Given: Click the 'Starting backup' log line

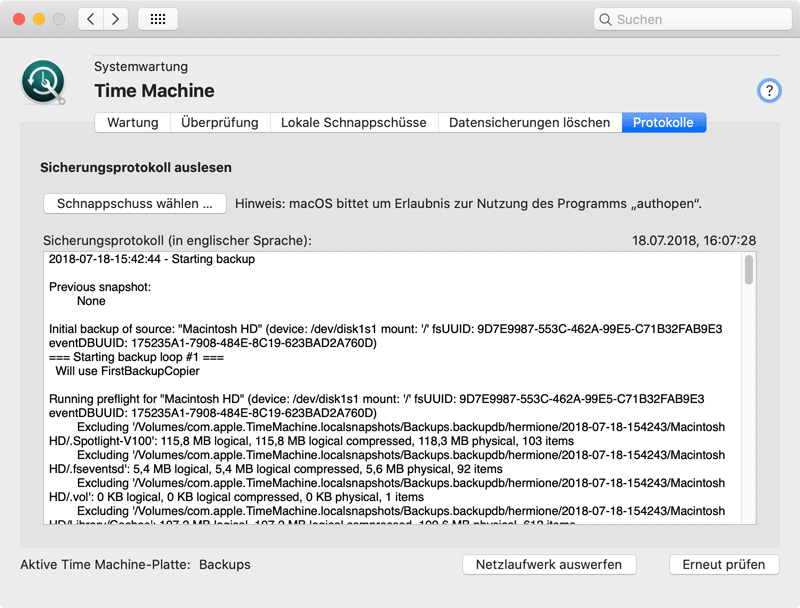Looking at the screenshot, I should [152, 259].
